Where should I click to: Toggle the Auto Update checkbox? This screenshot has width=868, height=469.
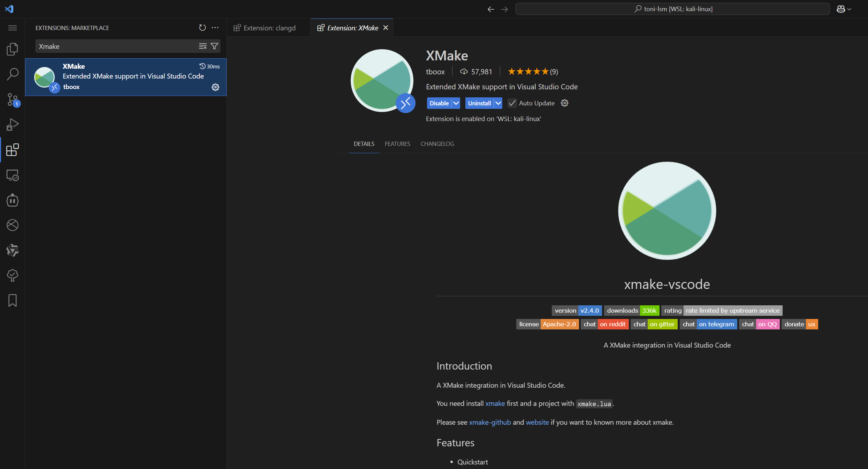(x=512, y=103)
